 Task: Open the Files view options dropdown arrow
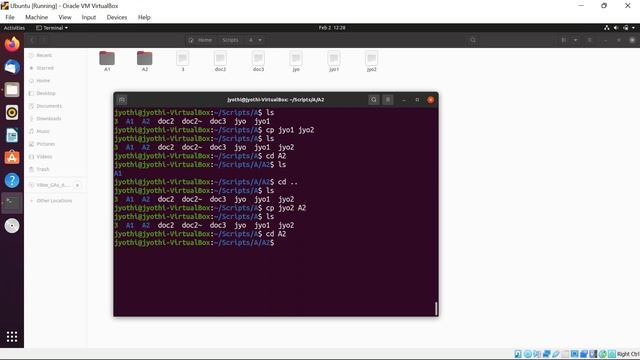[575, 40]
